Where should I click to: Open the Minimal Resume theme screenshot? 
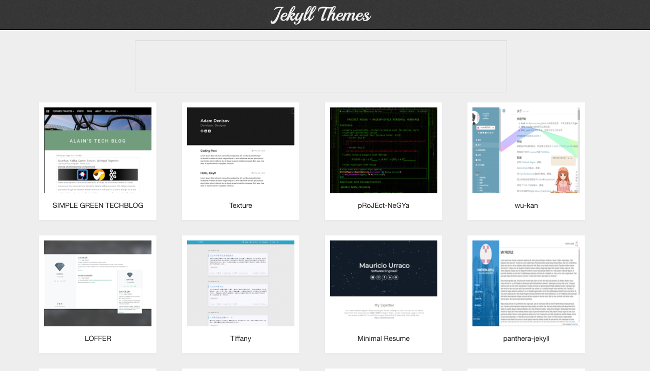point(383,283)
